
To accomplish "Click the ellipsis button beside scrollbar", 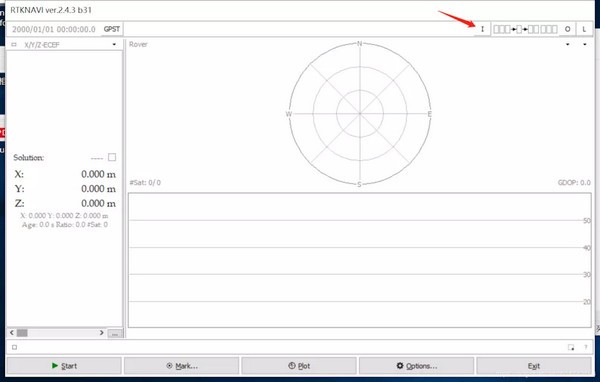I will (115, 333).
